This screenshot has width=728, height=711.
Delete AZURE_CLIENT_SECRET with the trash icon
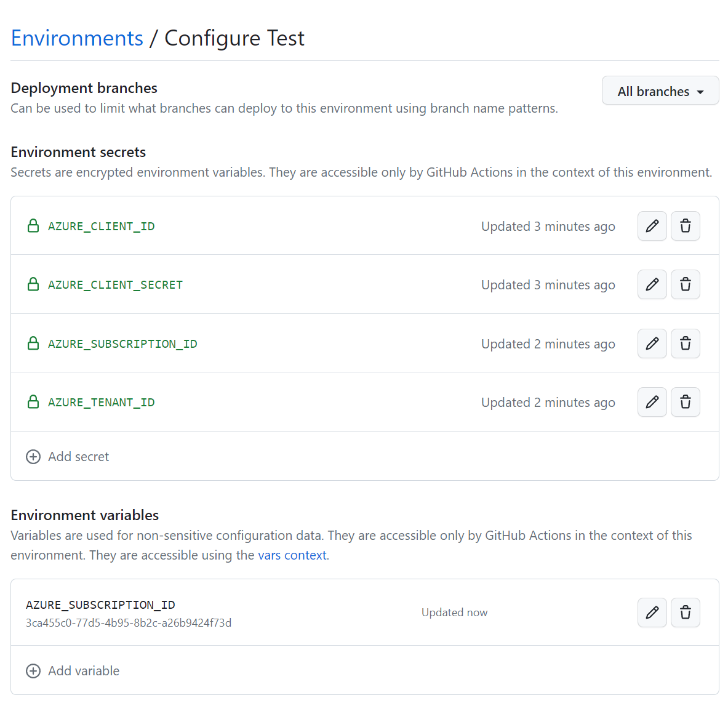(x=686, y=284)
